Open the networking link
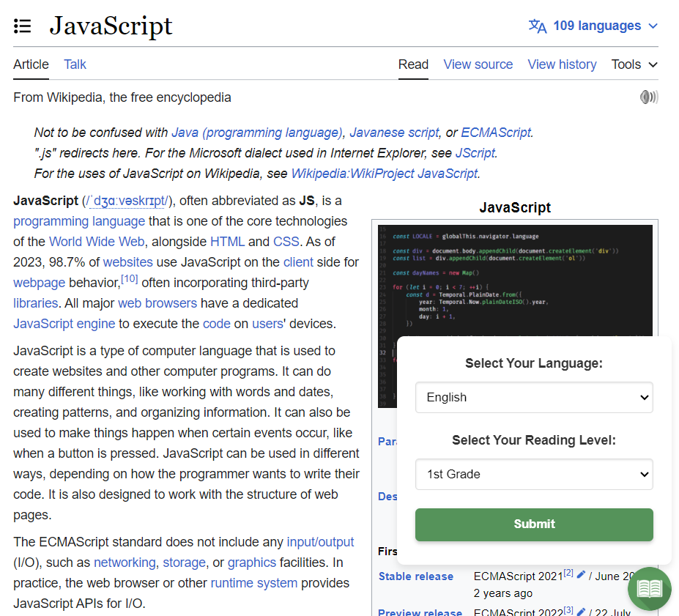This screenshot has height=616, width=679. click(125, 563)
